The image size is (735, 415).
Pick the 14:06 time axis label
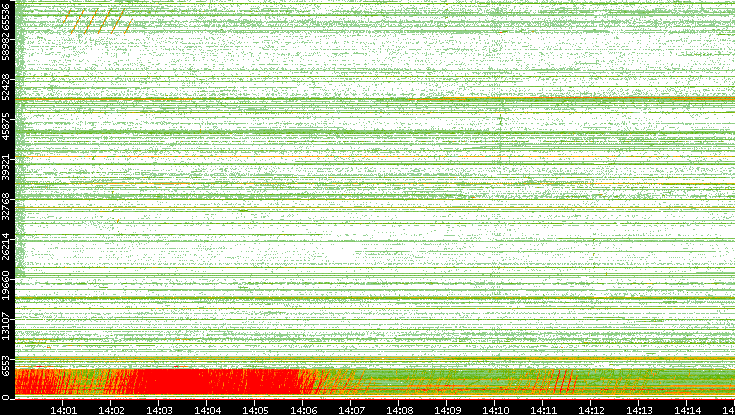(303, 411)
